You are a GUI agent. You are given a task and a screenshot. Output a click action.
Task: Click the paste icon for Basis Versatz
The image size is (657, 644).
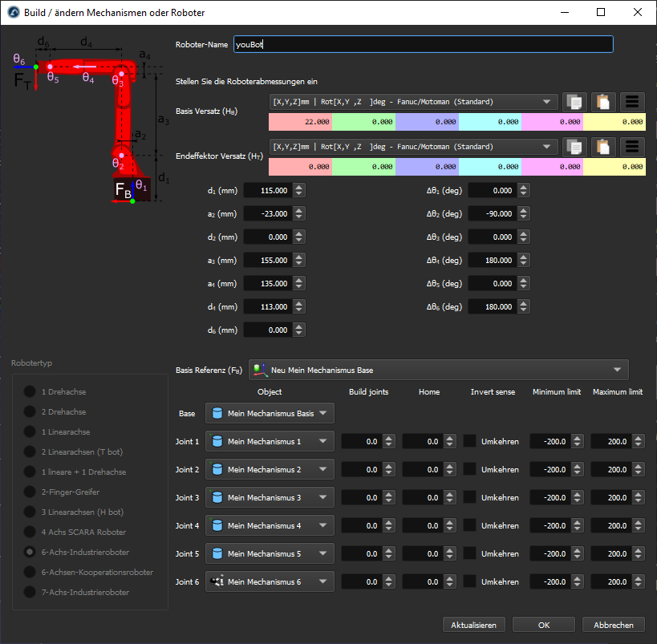603,102
